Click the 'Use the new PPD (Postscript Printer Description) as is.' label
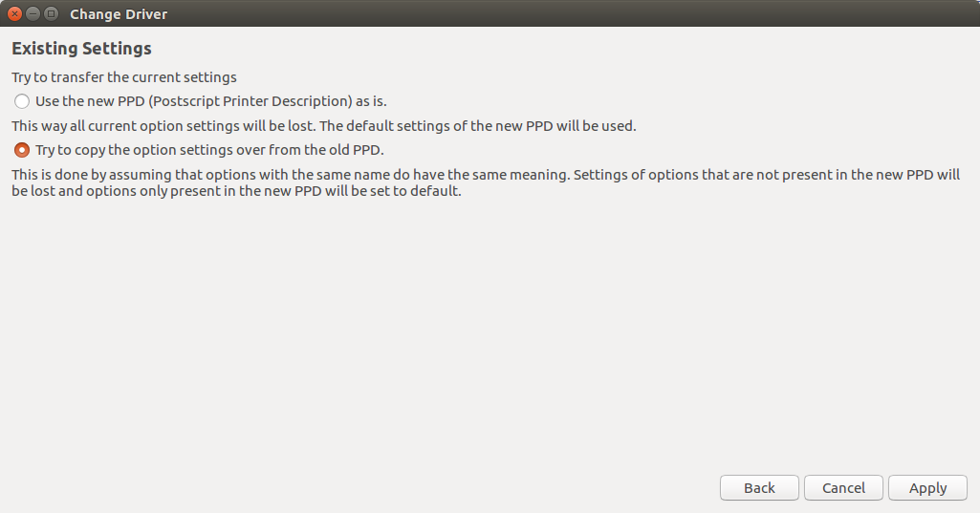The height and width of the screenshot is (513, 980). (211, 101)
